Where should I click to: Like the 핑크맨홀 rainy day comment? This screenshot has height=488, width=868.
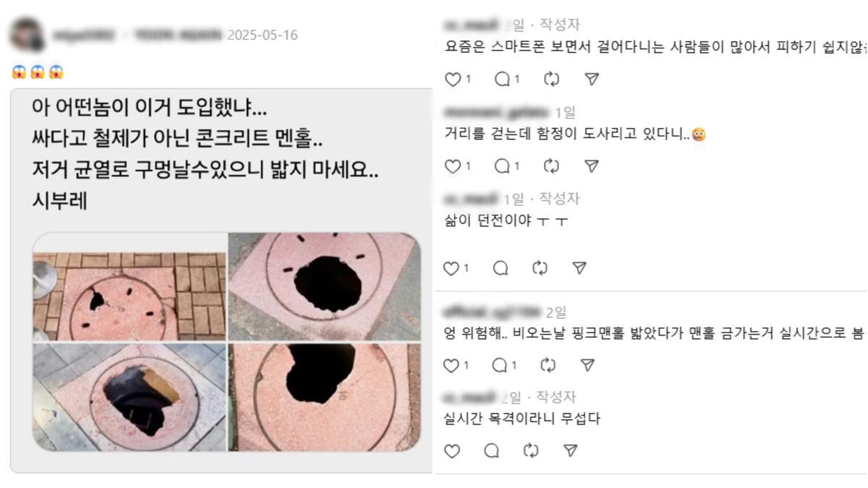click(451, 365)
